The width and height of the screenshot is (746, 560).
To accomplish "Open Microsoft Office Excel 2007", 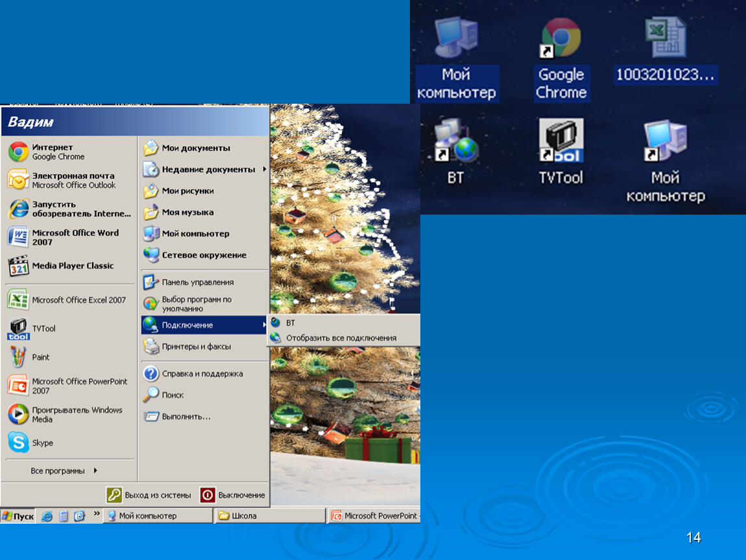I will tap(69, 300).
